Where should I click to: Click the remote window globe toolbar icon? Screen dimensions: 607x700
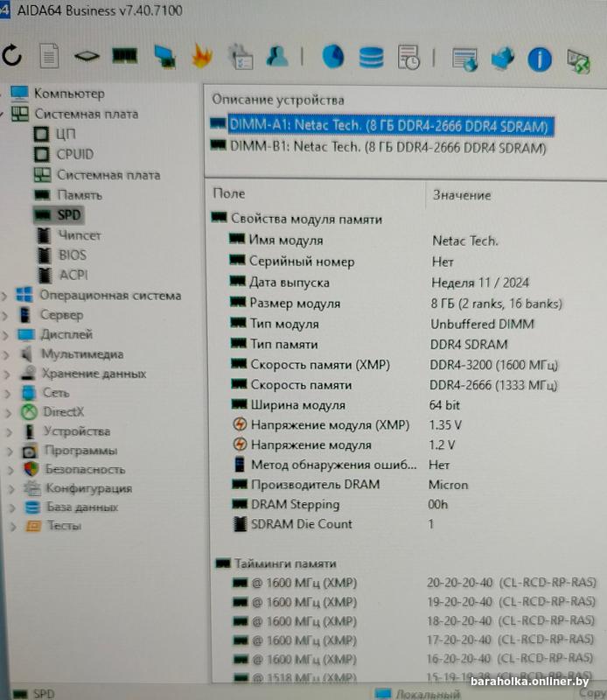tap(464, 59)
